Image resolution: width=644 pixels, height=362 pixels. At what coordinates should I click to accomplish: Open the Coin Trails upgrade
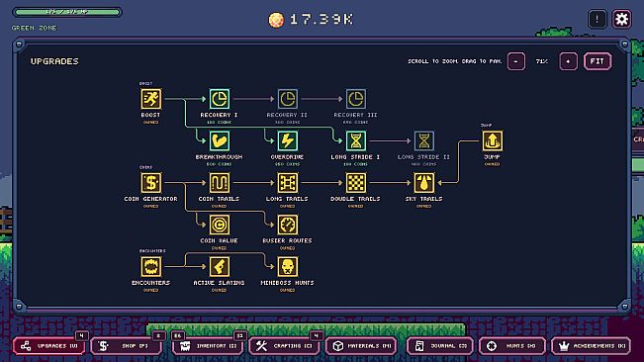(219, 183)
